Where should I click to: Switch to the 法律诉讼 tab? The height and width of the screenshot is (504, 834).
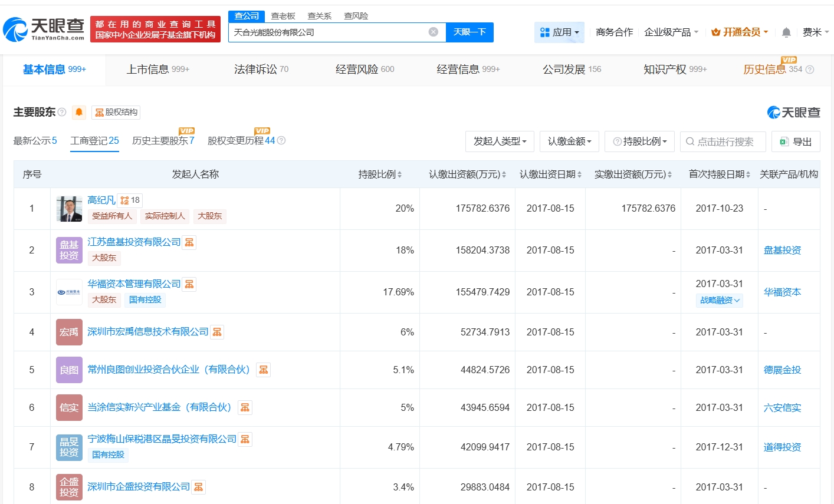261,70
